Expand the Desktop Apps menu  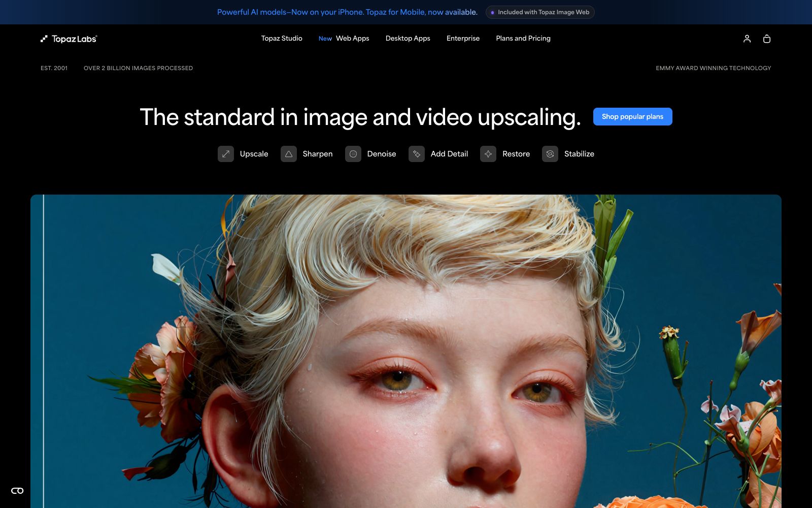click(408, 39)
